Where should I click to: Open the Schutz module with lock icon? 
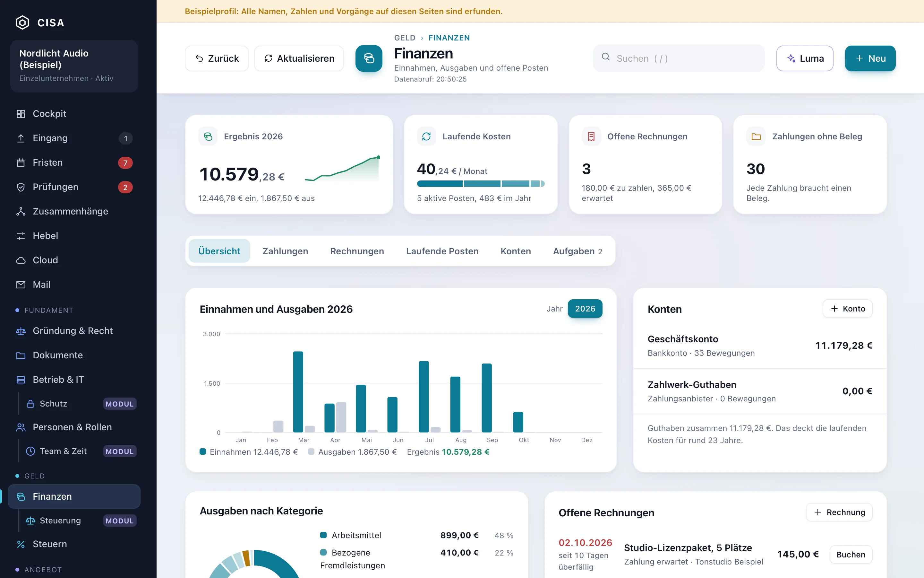pos(80,404)
